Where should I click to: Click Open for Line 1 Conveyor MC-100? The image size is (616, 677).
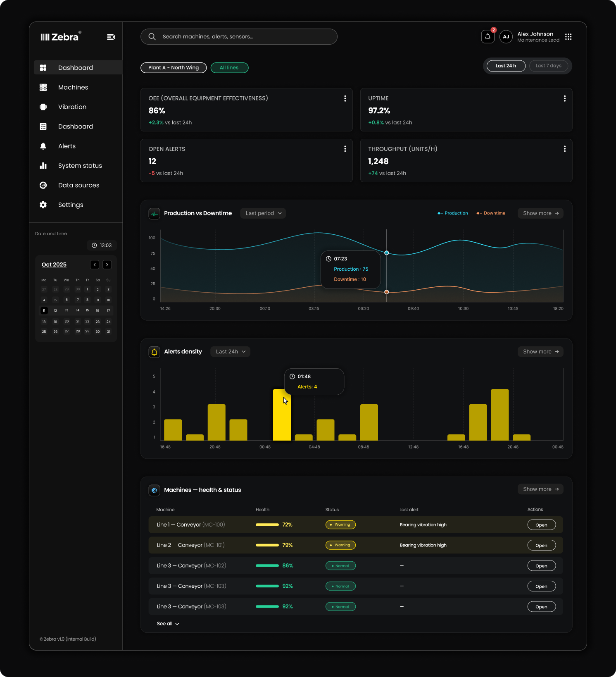pyautogui.click(x=541, y=525)
